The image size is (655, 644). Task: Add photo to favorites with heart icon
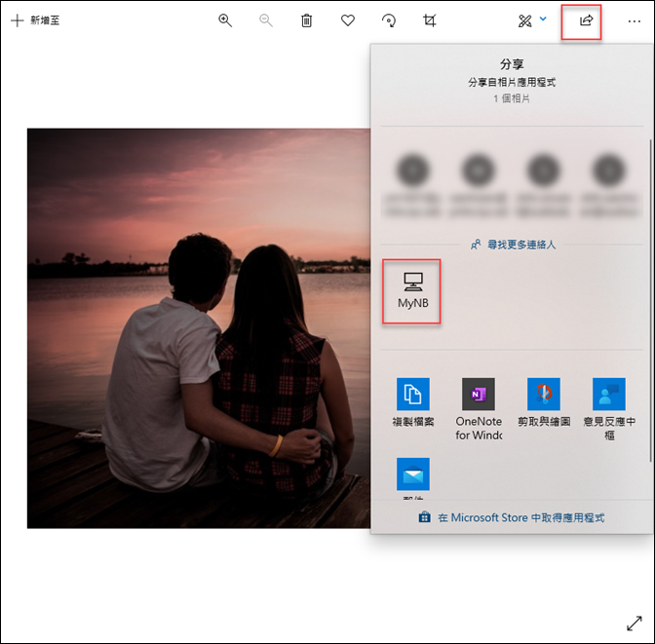pos(348,20)
